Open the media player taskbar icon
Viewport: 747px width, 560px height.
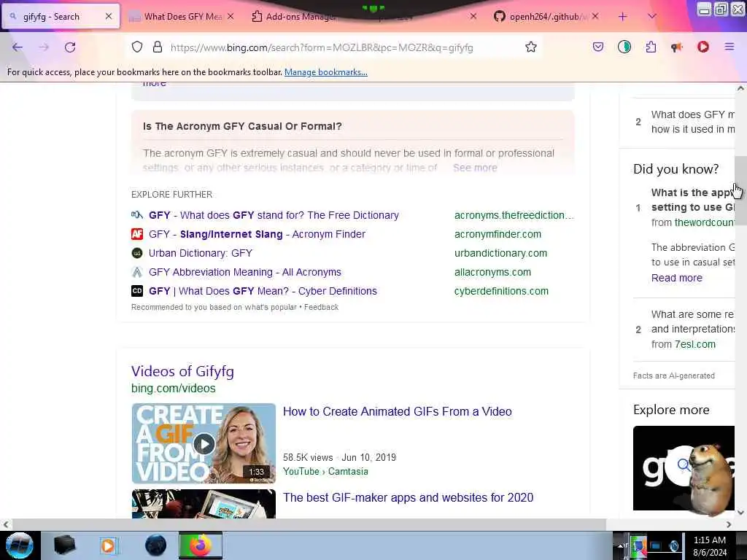pyautogui.click(x=109, y=545)
